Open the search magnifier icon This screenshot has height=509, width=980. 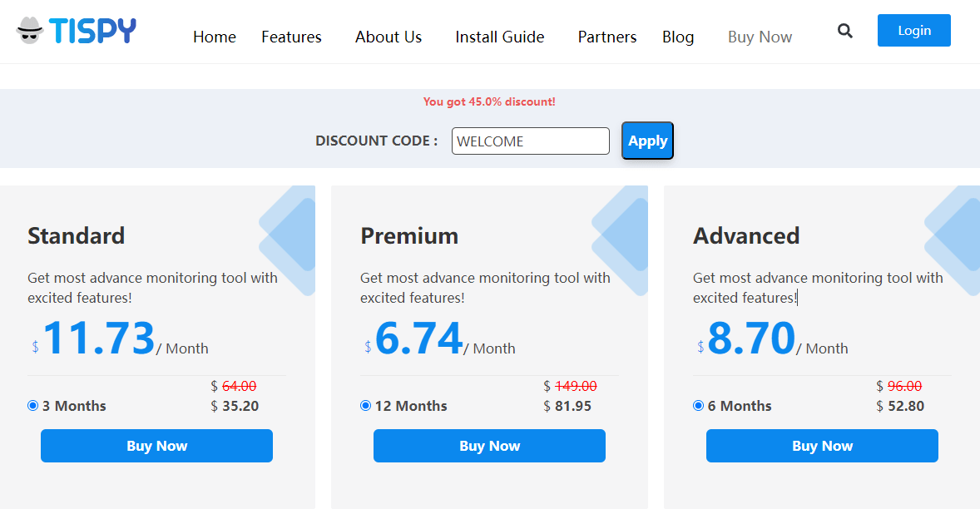845,32
